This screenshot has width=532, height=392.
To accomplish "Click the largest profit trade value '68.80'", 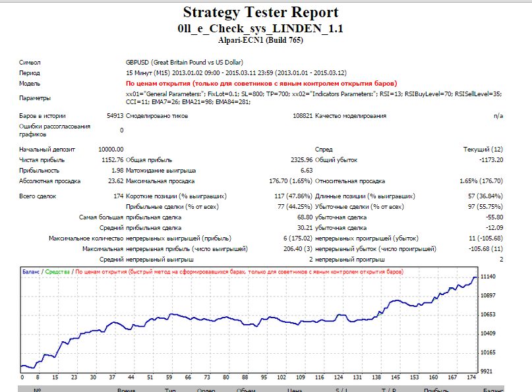I will click(x=305, y=217).
